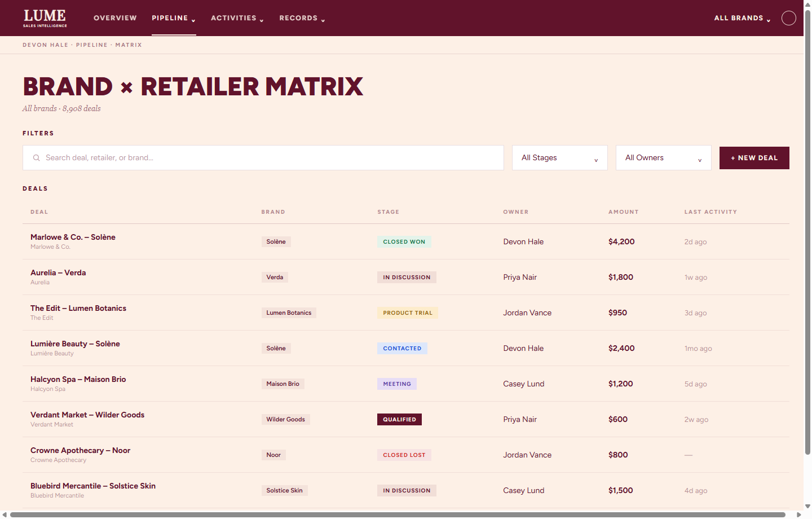Click the LUME Sales Intelligence logo
Screen dimensions: 812x519
coord(45,18)
